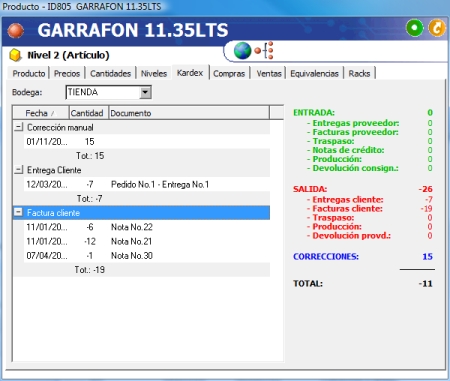The width and height of the screenshot is (450, 381).
Task: Collapse the Factura cliente group
Action: point(19,212)
